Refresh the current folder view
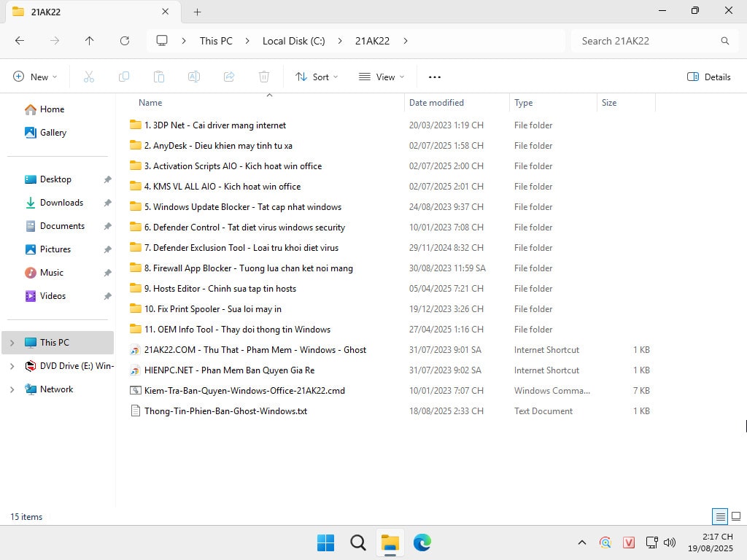 click(x=125, y=41)
